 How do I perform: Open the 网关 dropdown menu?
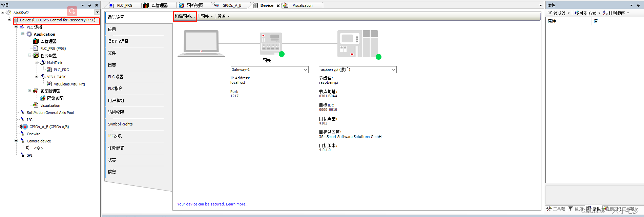207,16
